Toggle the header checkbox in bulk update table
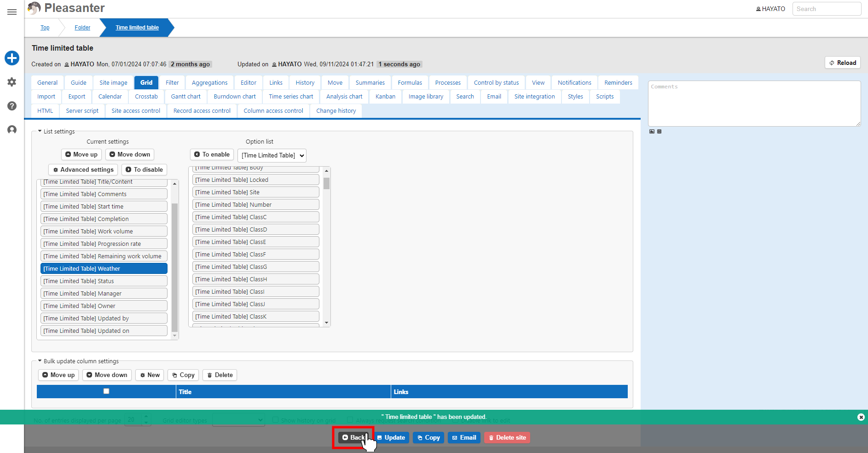 (x=106, y=391)
